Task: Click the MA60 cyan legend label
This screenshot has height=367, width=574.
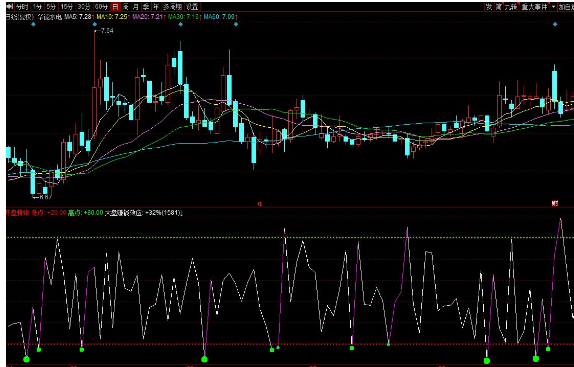Action: click(219, 17)
